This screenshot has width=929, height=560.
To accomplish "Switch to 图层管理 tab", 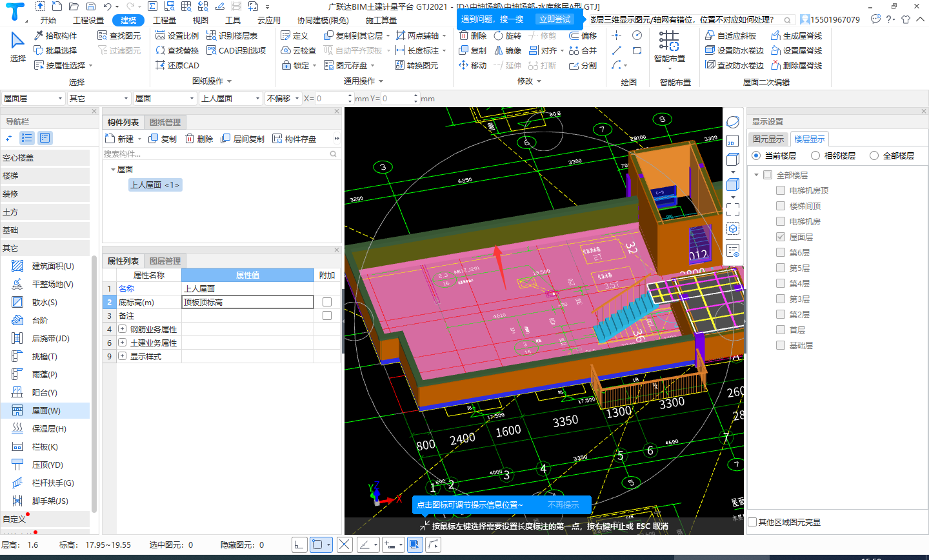I will [x=165, y=261].
